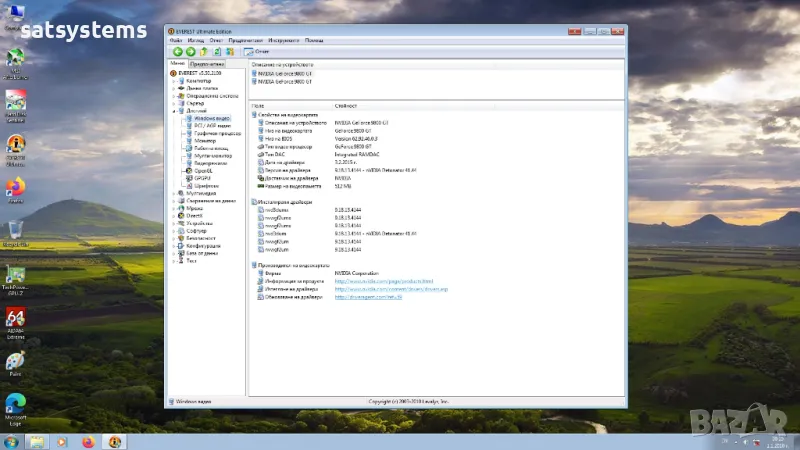Open the Отчет (Report) toolbar button
800x450 pixels.
pos(256,51)
